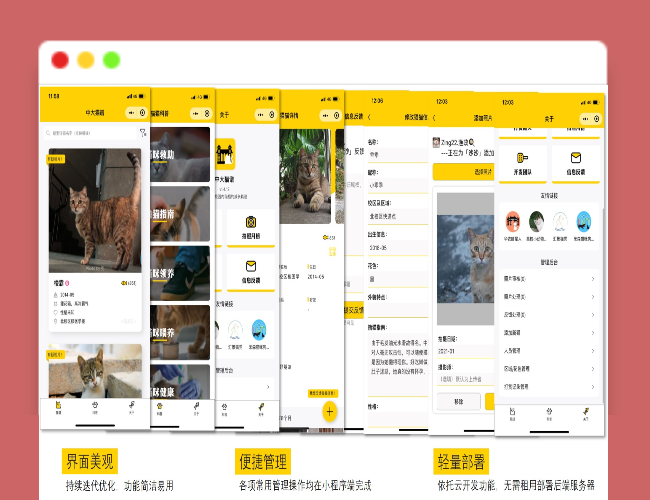The width and height of the screenshot is (650, 500).
Task: Tap the 信息反馈 envelope icon on the rightmost screen
Action: 576,158
